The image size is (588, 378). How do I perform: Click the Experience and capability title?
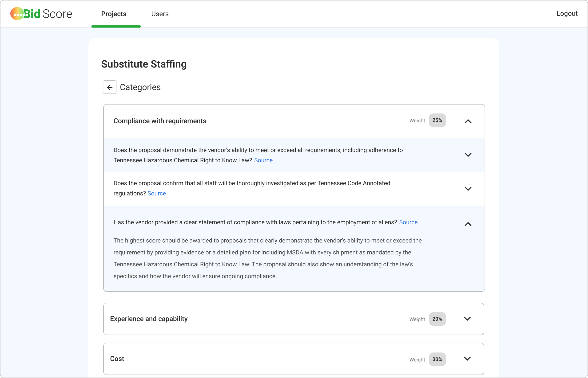149,319
